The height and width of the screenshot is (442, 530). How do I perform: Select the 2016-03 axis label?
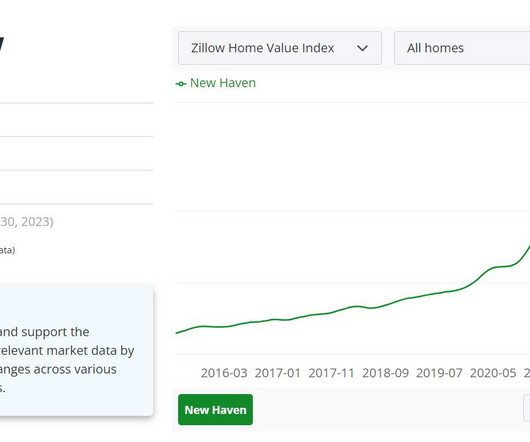point(224,373)
